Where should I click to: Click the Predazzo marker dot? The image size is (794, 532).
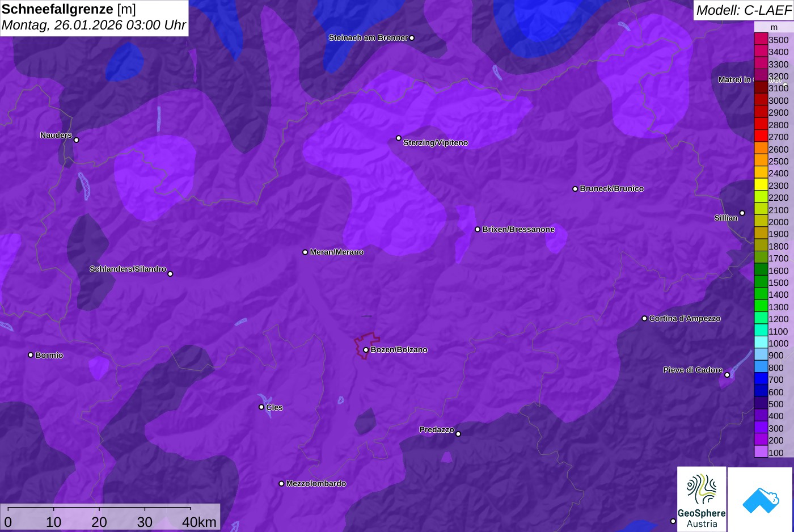pos(458,434)
